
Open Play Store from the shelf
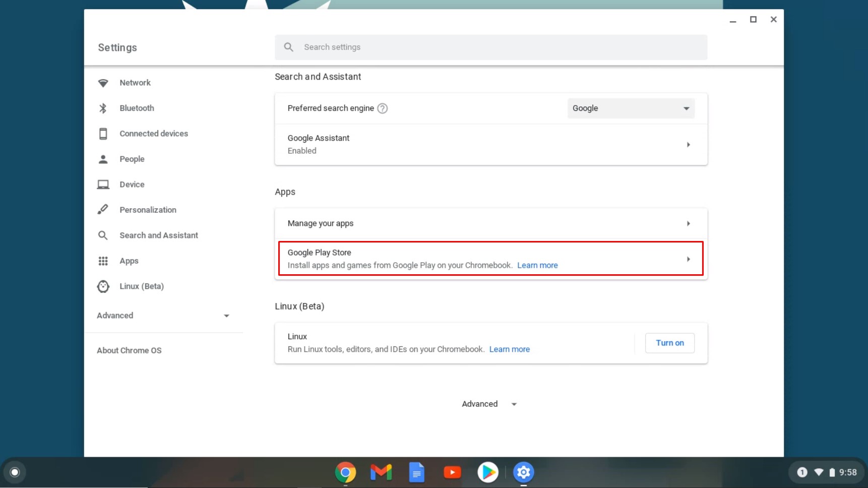coord(487,472)
